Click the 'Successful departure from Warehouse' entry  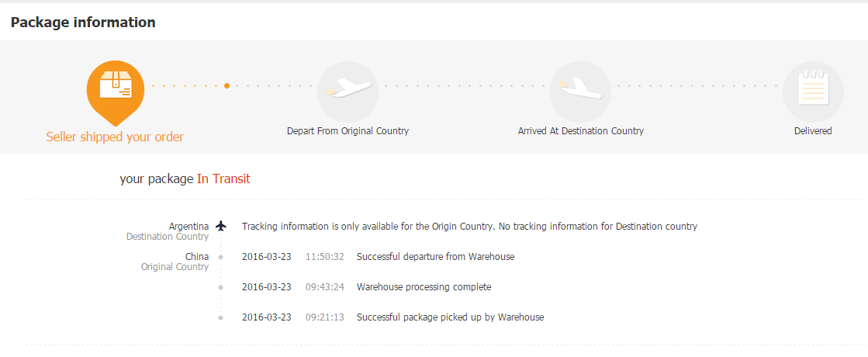tap(435, 257)
